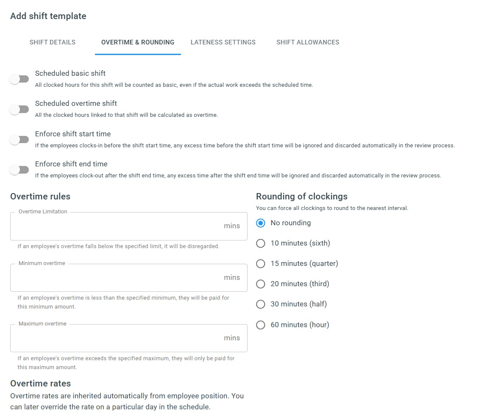Select the No rounding option
The height and width of the screenshot is (420, 504).
pos(261,223)
